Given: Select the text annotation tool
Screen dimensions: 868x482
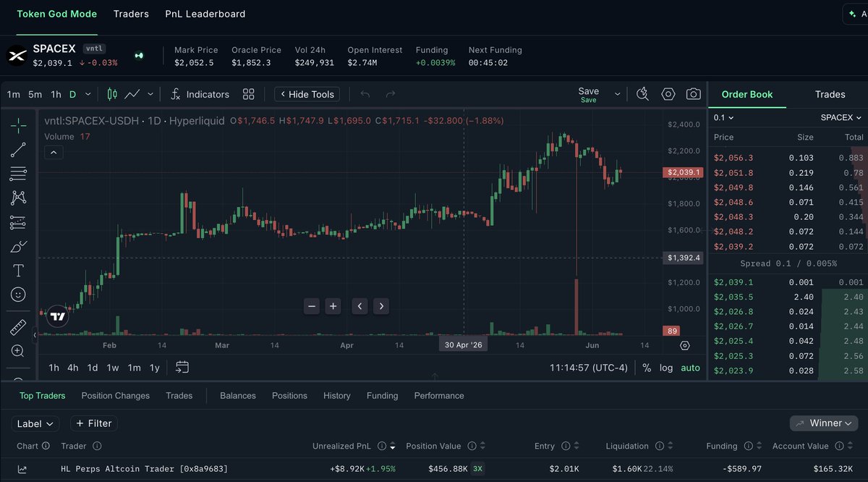Looking at the screenshot, I should point(19,271).
